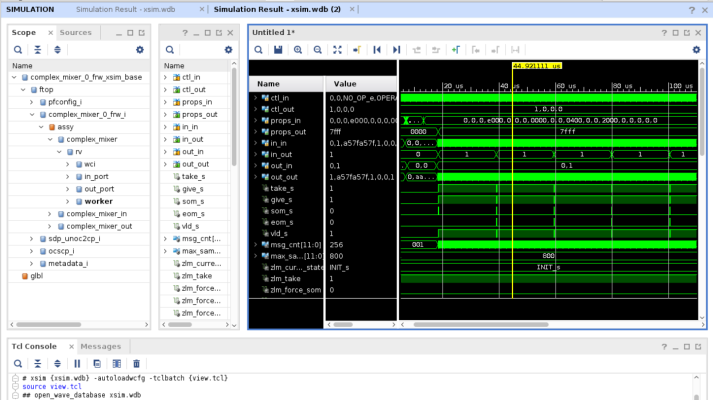Open the Simulation help question mark
The image size is (713, 400).
[x=692, y=10]
